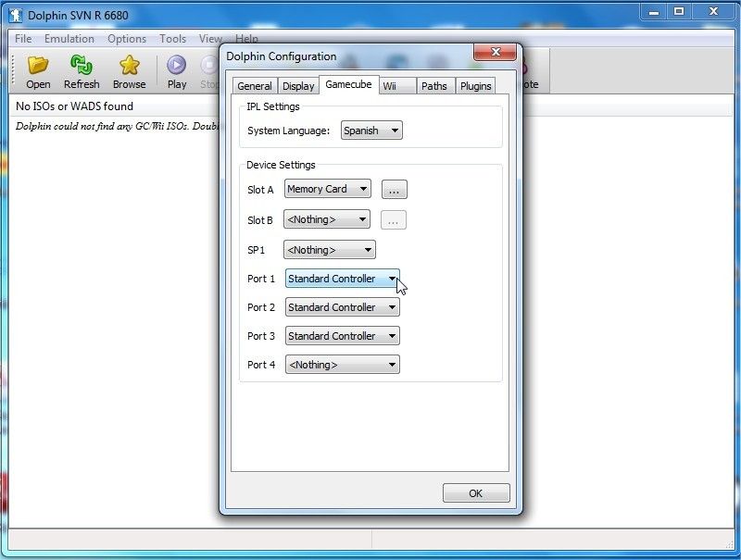This screenshot has width=741, height=560.
Task: Open the Tools menu
Action: coord(172,39)
